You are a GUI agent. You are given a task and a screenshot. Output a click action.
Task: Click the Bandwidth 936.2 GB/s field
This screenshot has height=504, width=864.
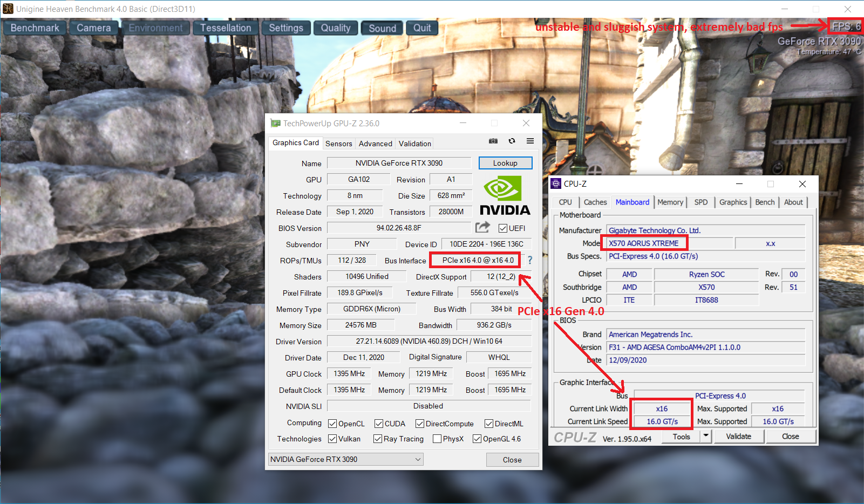click(494, 325)
